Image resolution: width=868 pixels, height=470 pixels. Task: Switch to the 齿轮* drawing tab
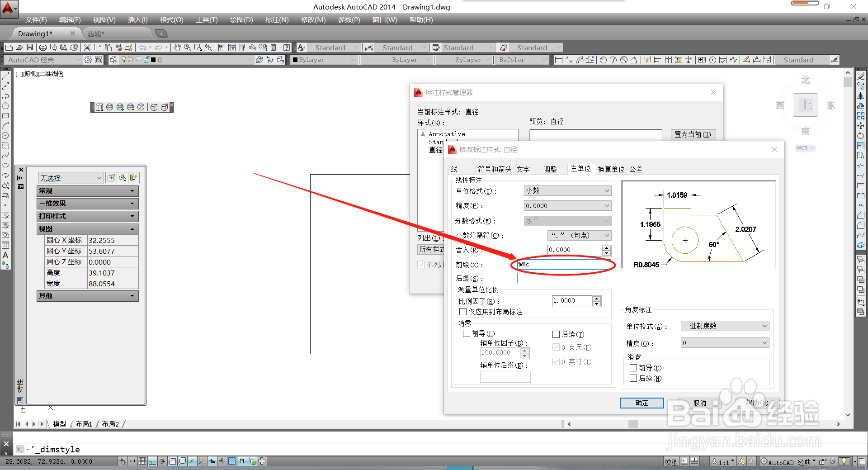tap(96, 33)
